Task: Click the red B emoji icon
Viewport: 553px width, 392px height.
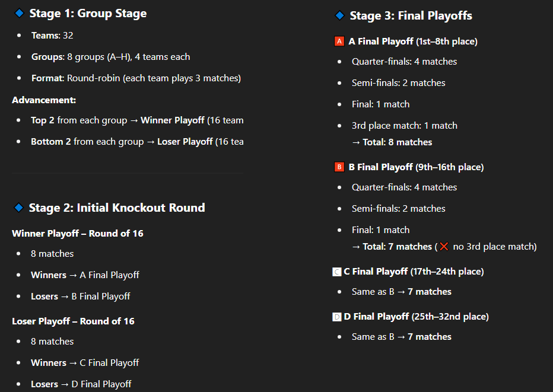Action: point(339,167)
